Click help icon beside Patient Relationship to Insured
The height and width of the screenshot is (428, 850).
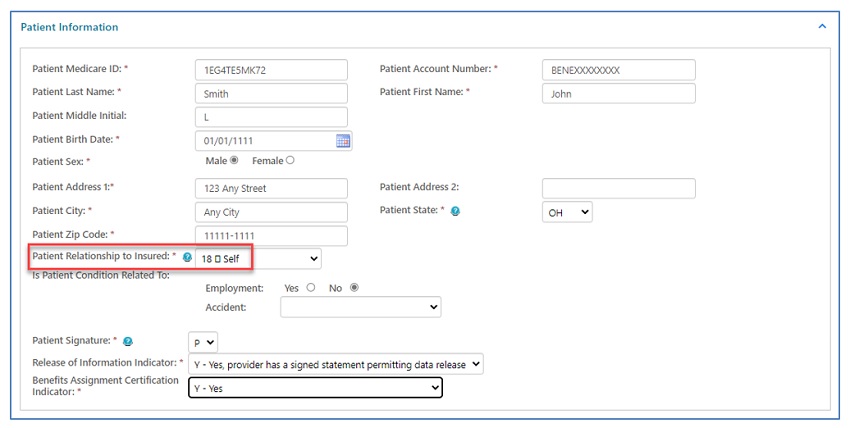187,258
